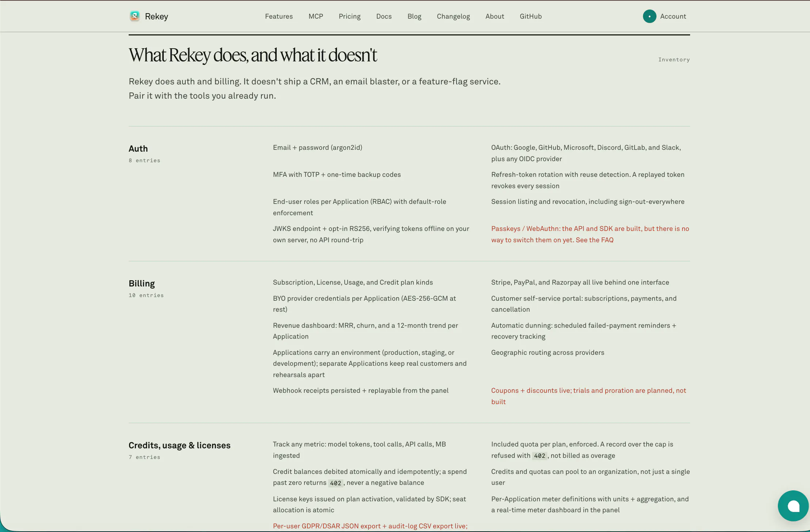Click the end-user roles RBAC entry
This screenshot has height=532, width=810.
pyautogui.click(x=359, y=207)
